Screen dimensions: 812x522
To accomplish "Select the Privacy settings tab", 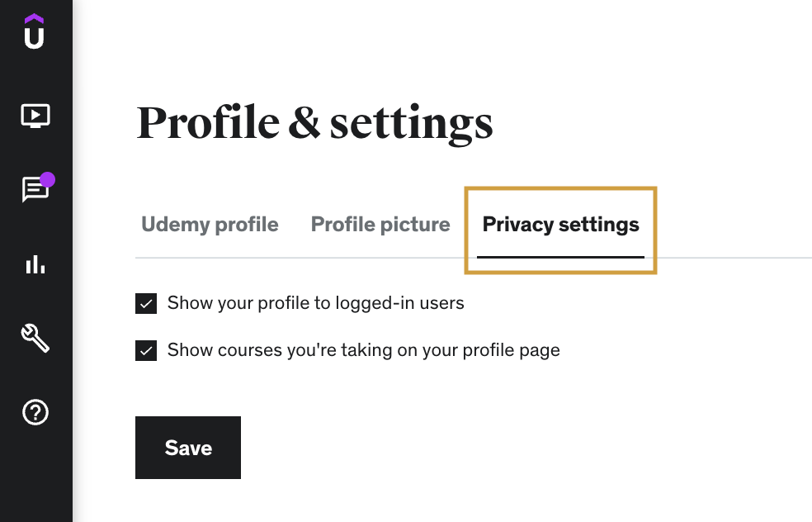I will [560, 225].
